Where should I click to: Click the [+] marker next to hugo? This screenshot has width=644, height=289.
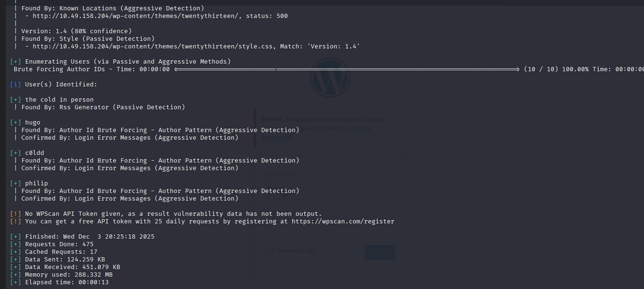click(15, 122)
